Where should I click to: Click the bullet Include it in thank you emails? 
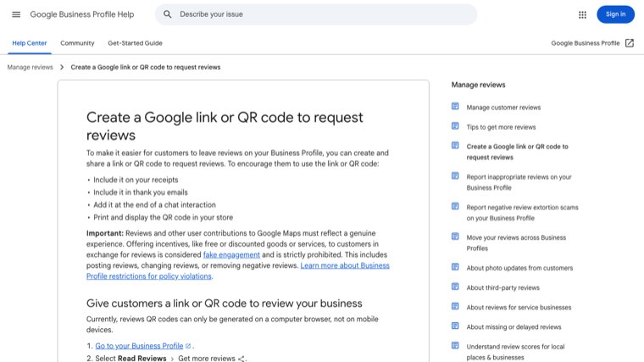click(x=141, y=192)
